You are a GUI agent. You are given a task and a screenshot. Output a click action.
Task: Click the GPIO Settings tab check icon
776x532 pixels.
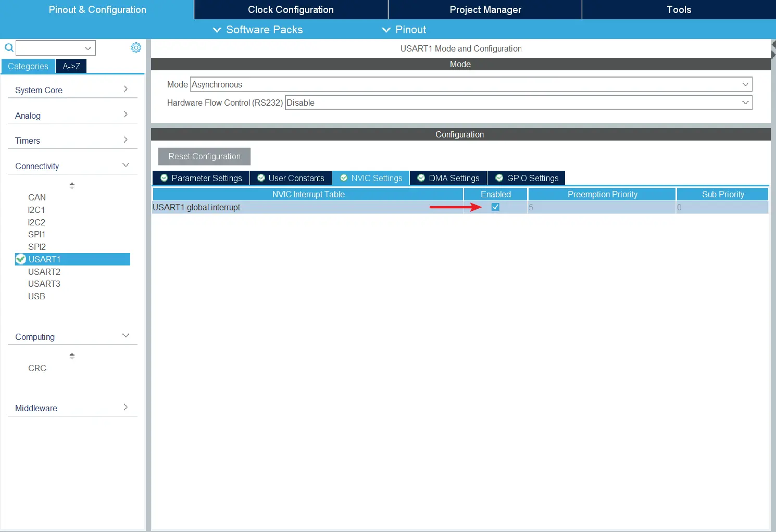coord(499,178)
